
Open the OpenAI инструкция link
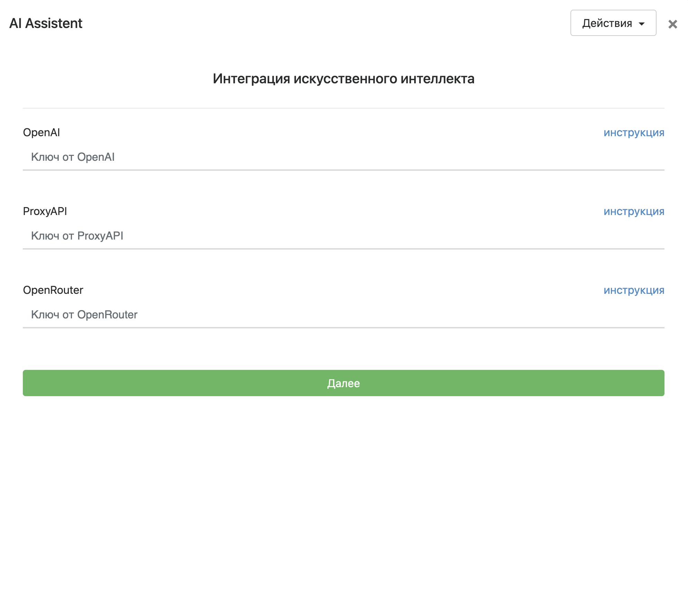[633, 132]
